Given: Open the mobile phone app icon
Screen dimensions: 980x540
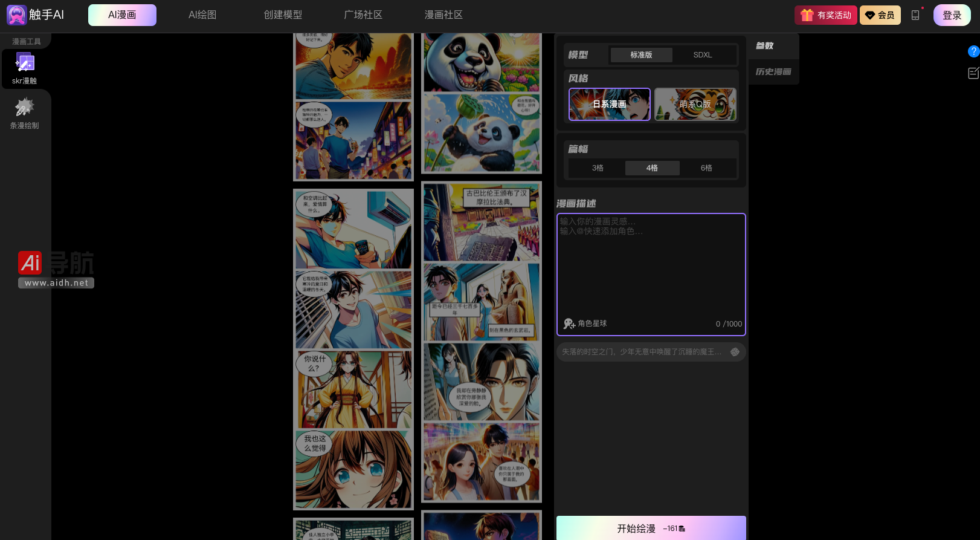Looking at the screenshot, I should [x=915, y=15].
